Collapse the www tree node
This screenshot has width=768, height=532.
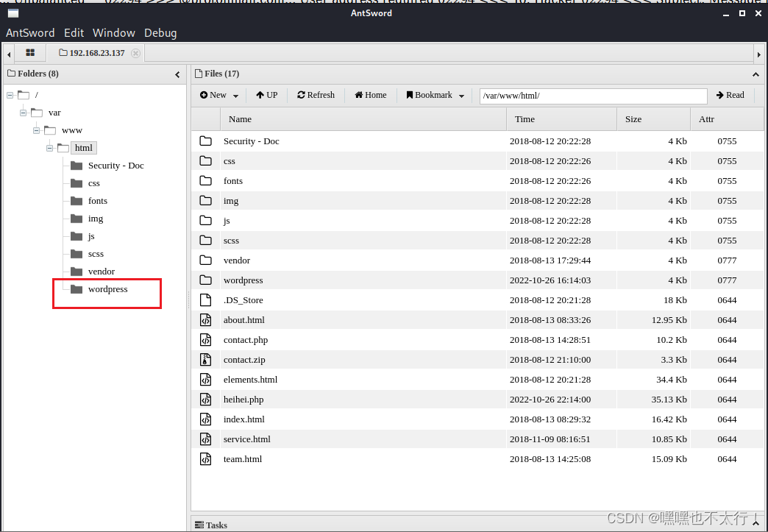coord(36,130)
